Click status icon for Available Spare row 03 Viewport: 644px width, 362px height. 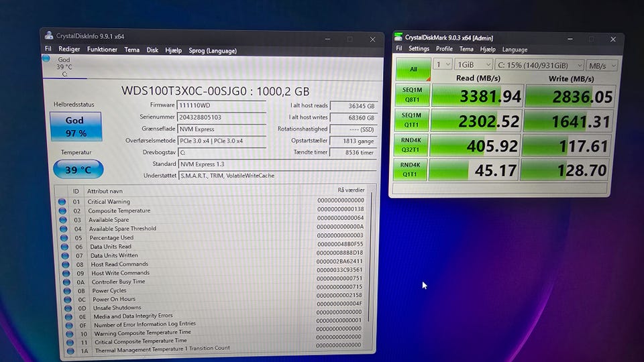63,220
